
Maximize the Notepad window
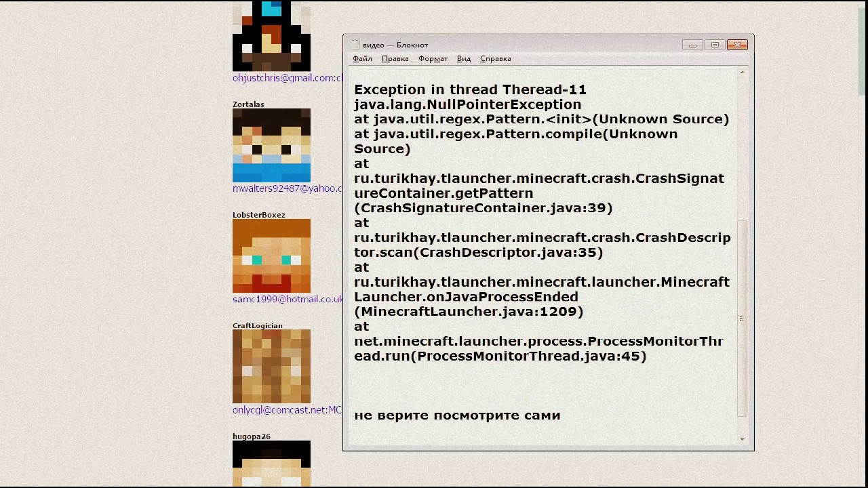click(715, 45)
